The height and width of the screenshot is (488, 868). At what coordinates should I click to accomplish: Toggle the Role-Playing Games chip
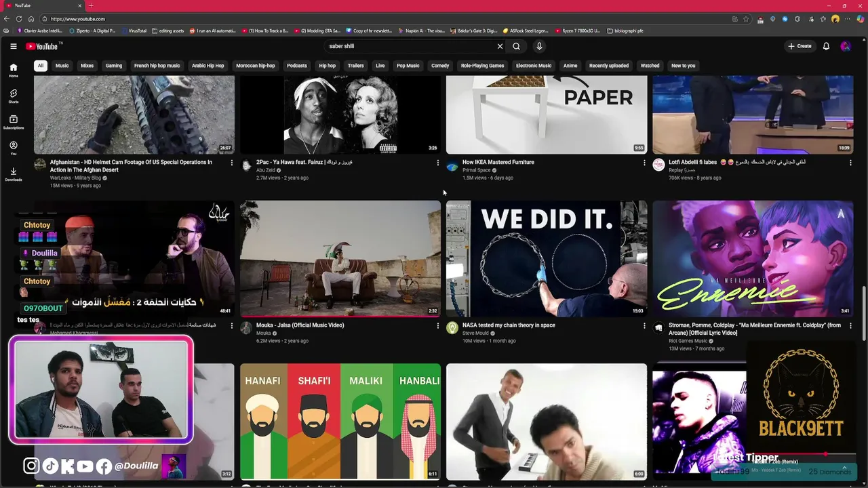pyautogui.click(x=482, y=66)
